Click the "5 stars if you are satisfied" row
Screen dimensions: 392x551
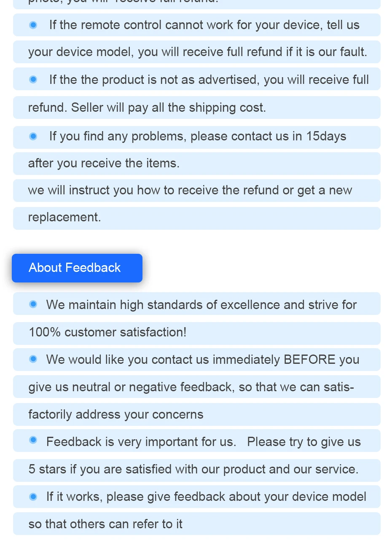(193, 470)
